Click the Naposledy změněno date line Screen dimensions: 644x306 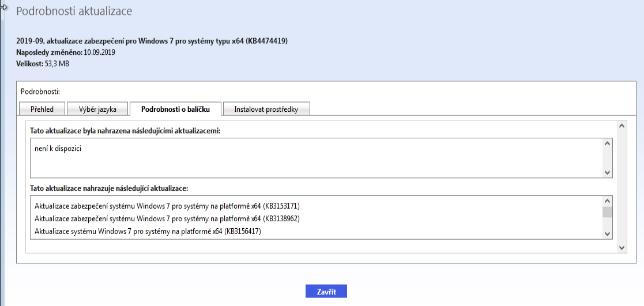coord(66,52)
